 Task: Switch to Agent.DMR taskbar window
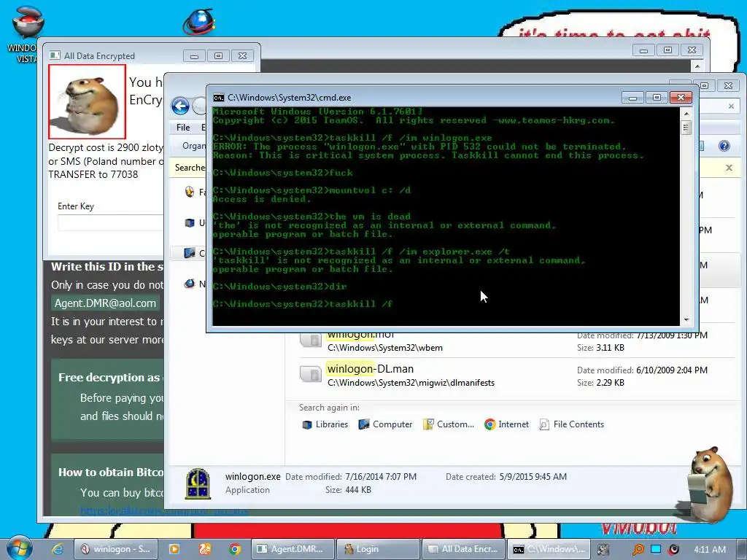click(293, 549)
